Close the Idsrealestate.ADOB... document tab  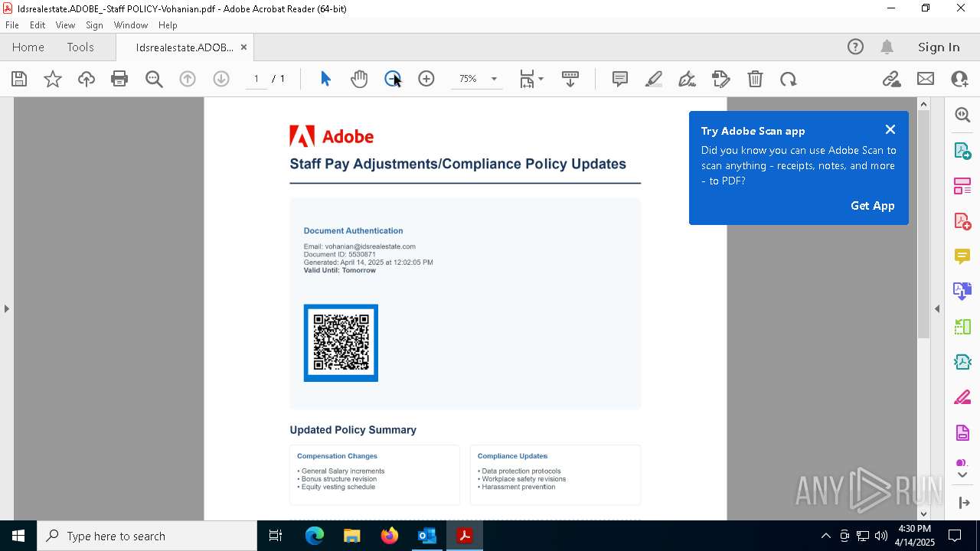[x=243, y=47]
